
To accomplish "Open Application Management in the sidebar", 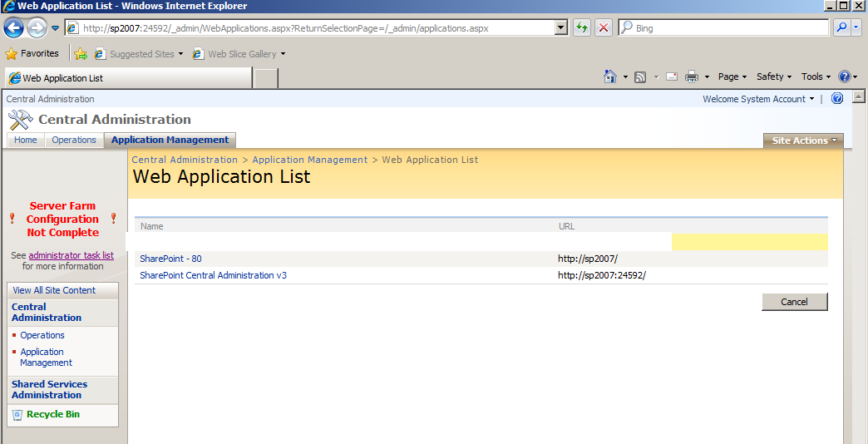I will (47, 357).
